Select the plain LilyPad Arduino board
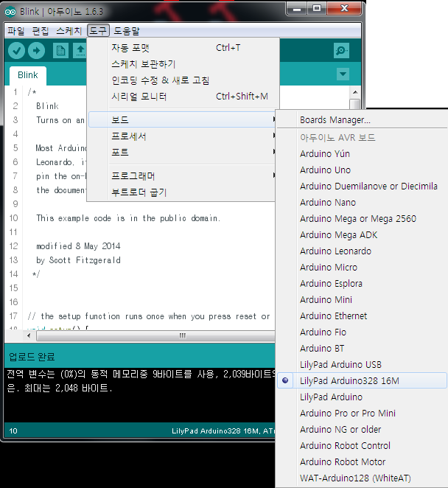448x488 pixels. pyautogui.click(x=362, y=397)
